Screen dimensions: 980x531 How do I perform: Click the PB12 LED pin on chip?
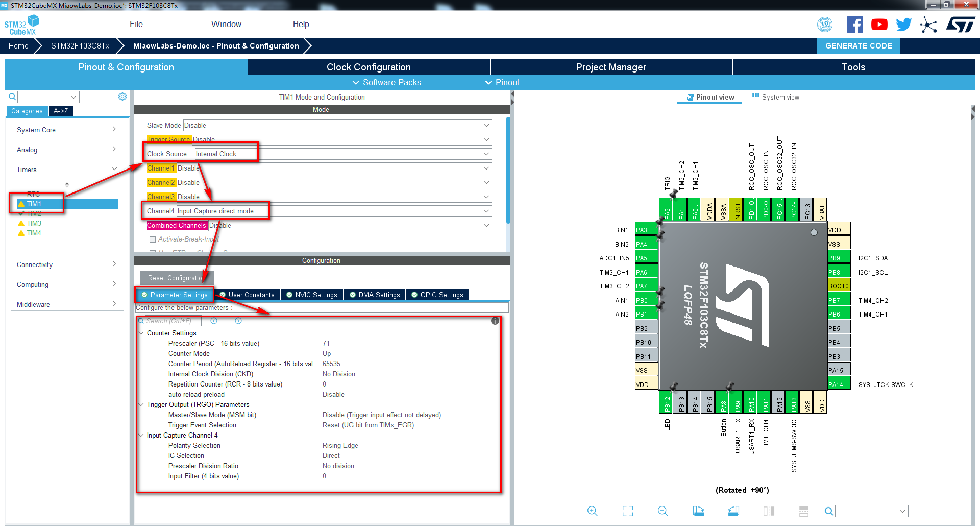[667, 402]
